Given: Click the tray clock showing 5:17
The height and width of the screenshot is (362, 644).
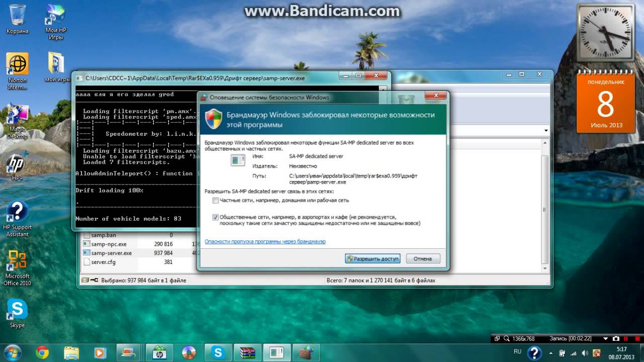Looking at the screenshot, I should [x=621, y=352].
